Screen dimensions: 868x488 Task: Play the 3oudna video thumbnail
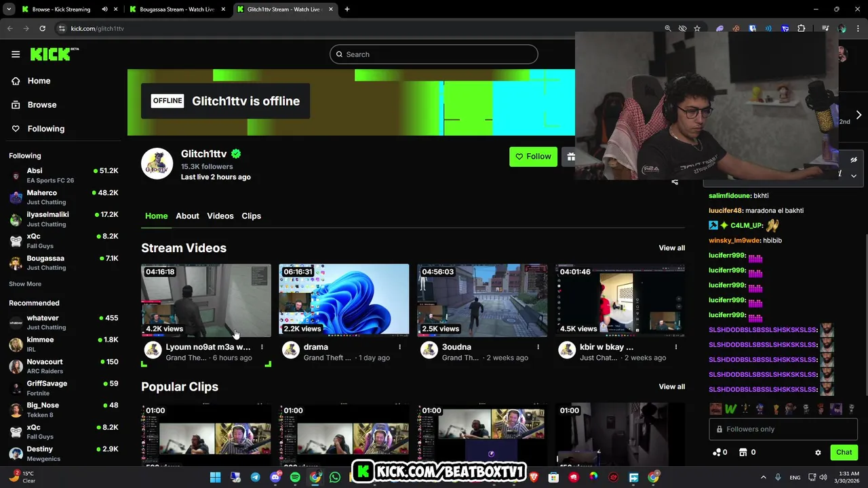pyautogui.click(x=482, y=300)
